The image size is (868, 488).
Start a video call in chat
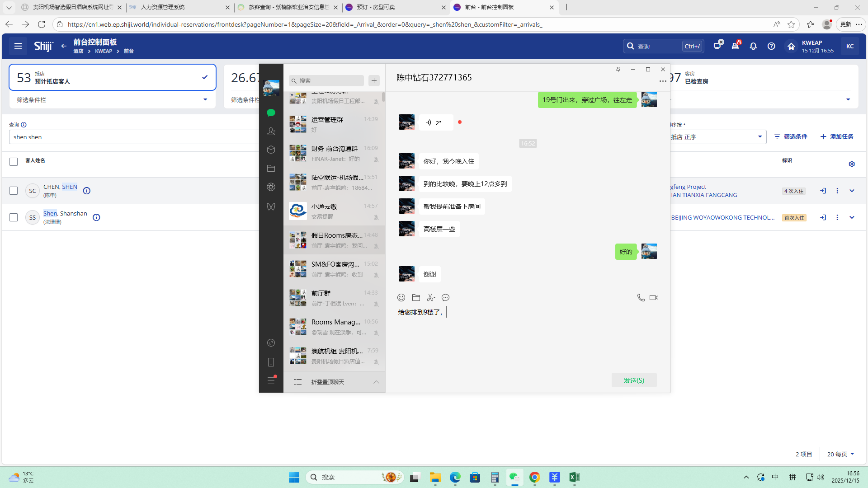(x=654, y=297)
